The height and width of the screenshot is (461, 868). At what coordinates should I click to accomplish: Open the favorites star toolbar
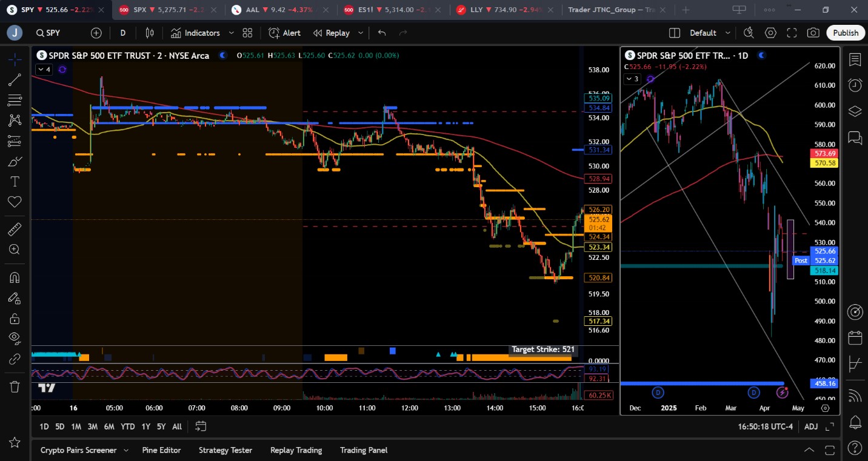(x=15, y=443)
